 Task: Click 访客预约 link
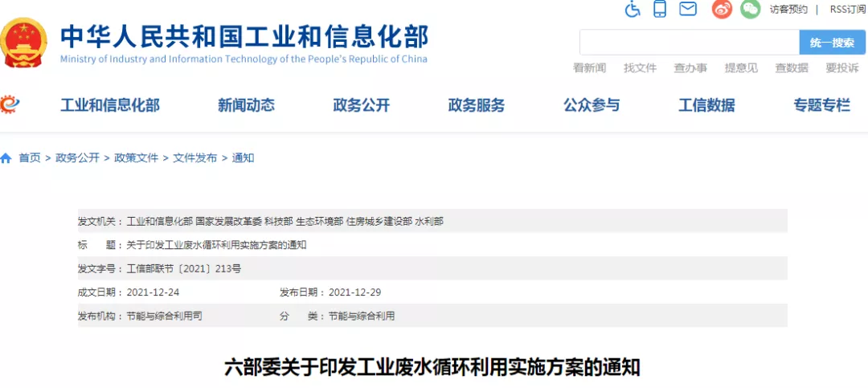pyautogui.click(x=788, y=10)
